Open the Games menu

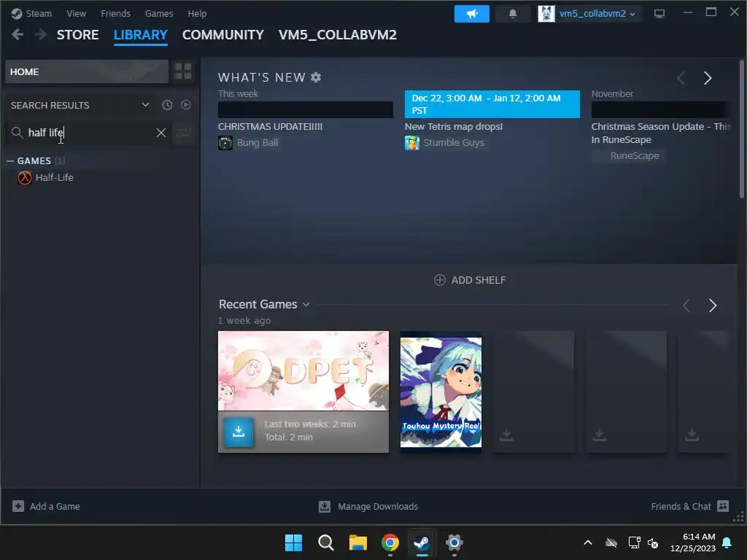point(159,13)
